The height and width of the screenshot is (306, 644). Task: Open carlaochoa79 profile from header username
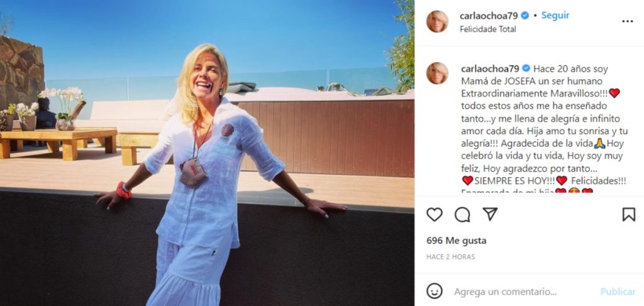pos(489,16)
